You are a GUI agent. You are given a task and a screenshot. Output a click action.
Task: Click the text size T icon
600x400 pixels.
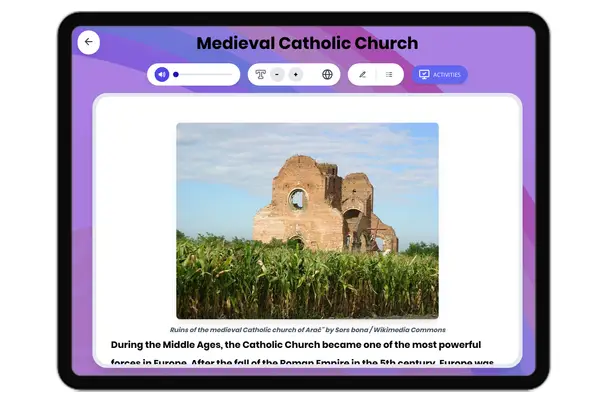(260, 74)
